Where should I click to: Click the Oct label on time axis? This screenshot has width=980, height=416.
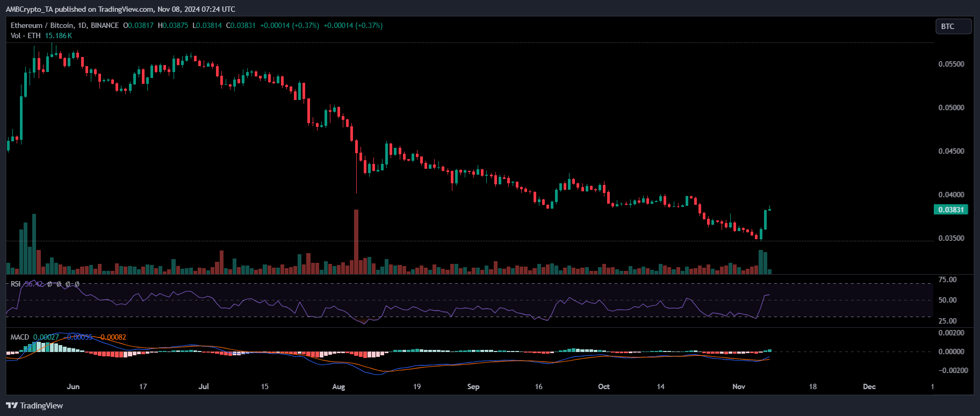point(604,386)
